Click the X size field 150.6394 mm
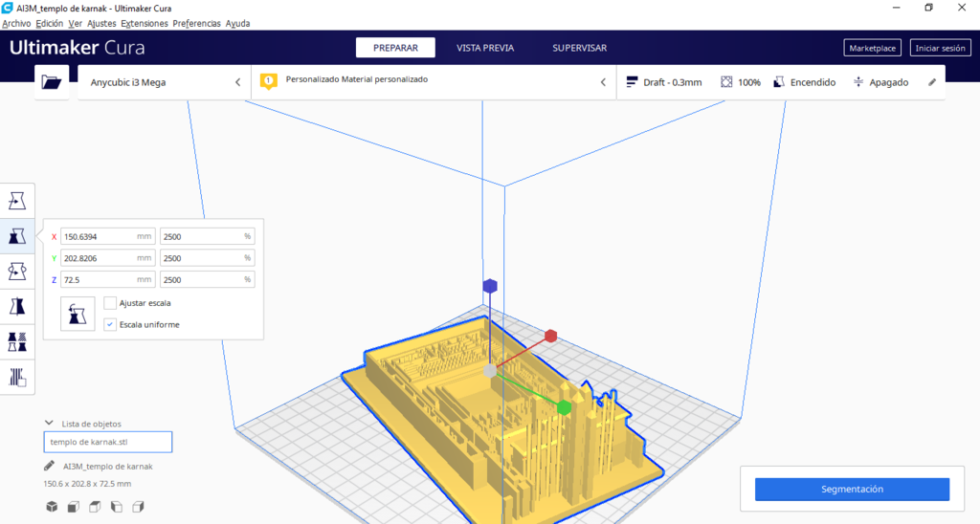 click(107, 237)
